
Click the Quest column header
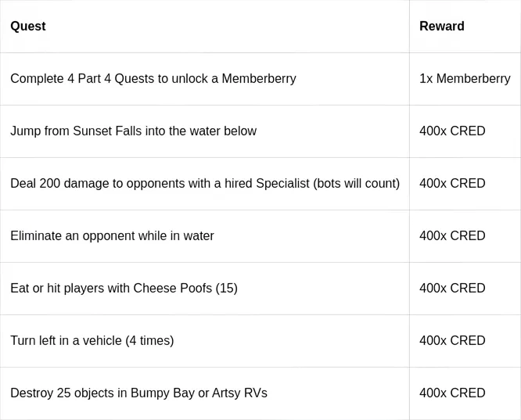coord(28,27)
